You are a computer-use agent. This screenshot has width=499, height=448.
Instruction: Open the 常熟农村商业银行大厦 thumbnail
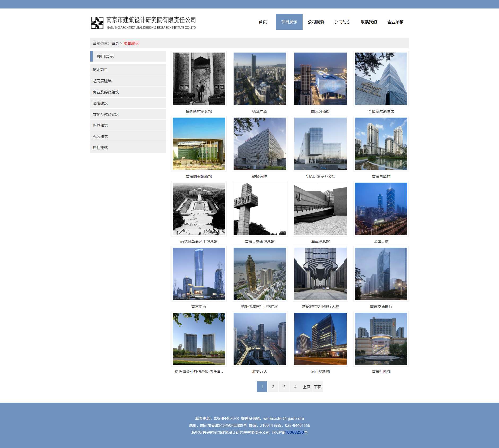click(x=320, y=274)
